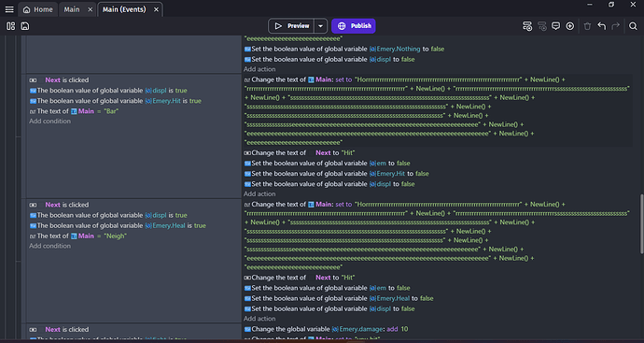Close the Main scene tab
This screenshot has height=343, width=644.
90,9
